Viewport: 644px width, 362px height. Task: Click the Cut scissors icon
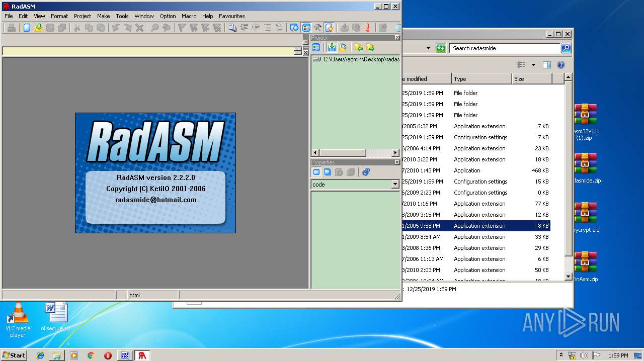pos(77,28)
